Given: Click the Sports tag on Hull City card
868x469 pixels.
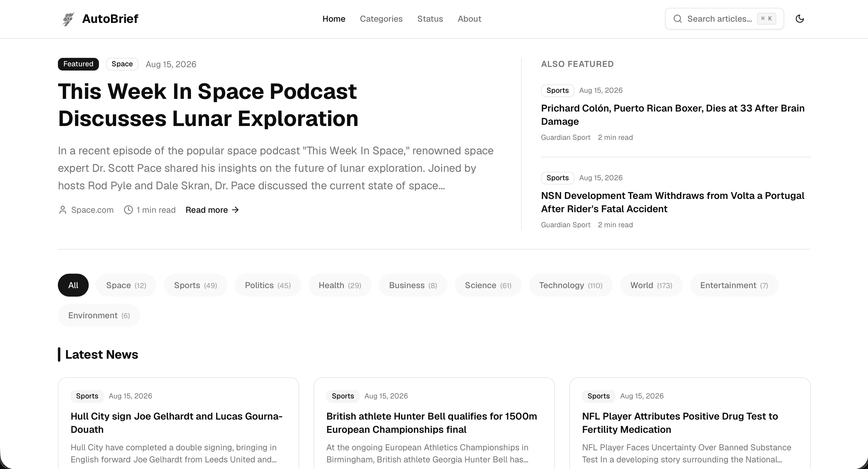Looking at the screenshot, I should coord(87,396).
